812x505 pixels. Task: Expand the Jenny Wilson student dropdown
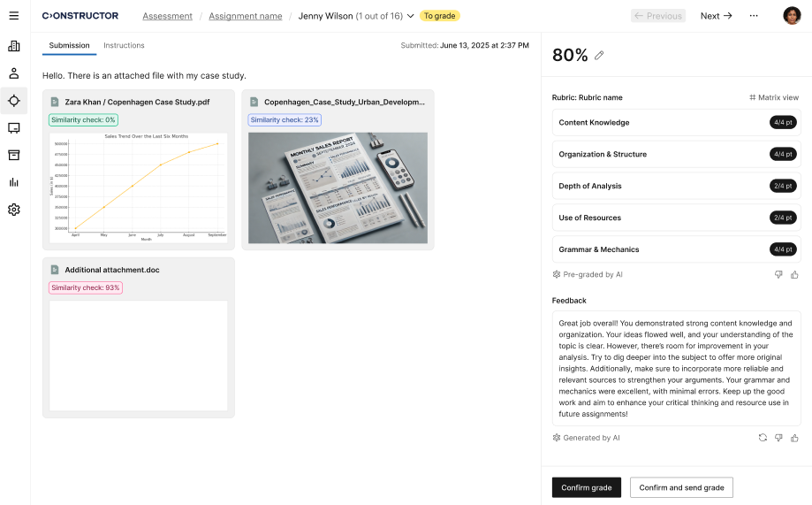pos(410,16)
